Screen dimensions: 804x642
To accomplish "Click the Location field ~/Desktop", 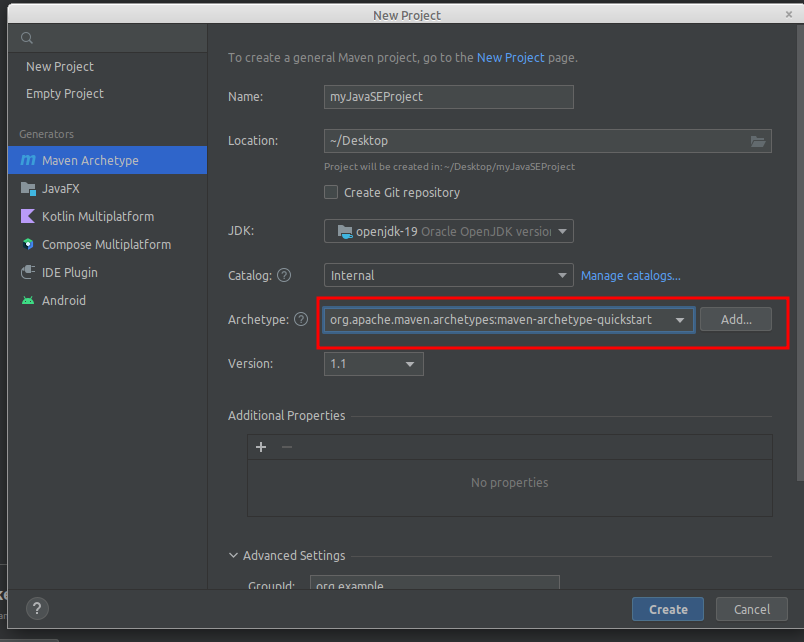I will point(548,141).
